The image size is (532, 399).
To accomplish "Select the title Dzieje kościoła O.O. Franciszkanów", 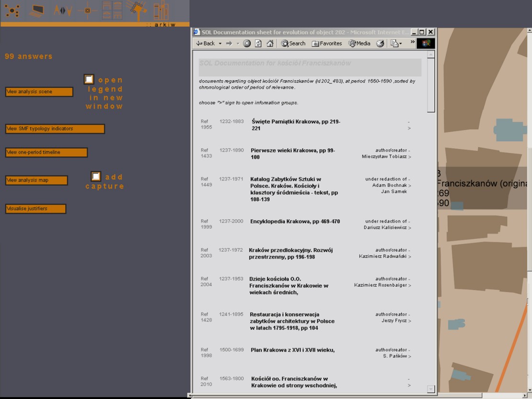I will (x=289, y=285).
